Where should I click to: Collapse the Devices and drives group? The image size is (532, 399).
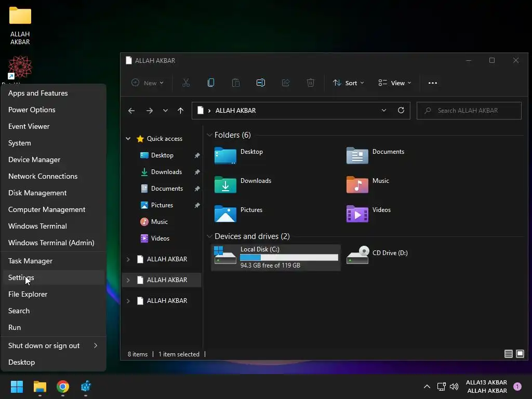pos(209,236)
